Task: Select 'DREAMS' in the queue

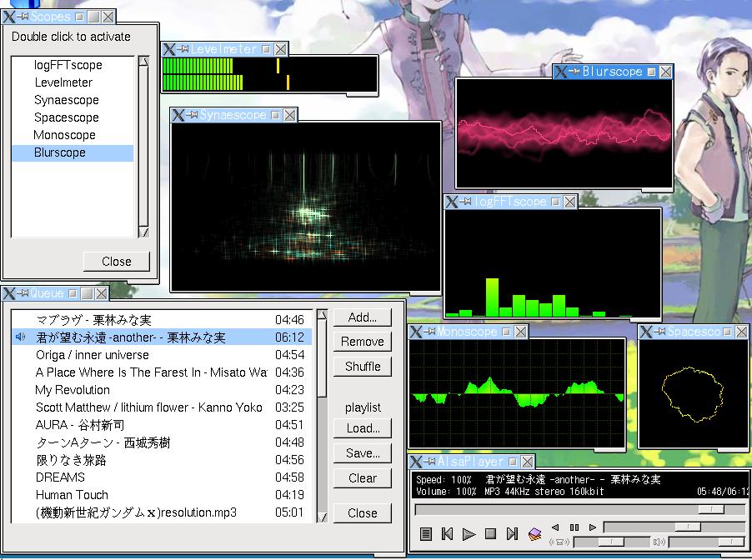Action: (x=162, y=477)
